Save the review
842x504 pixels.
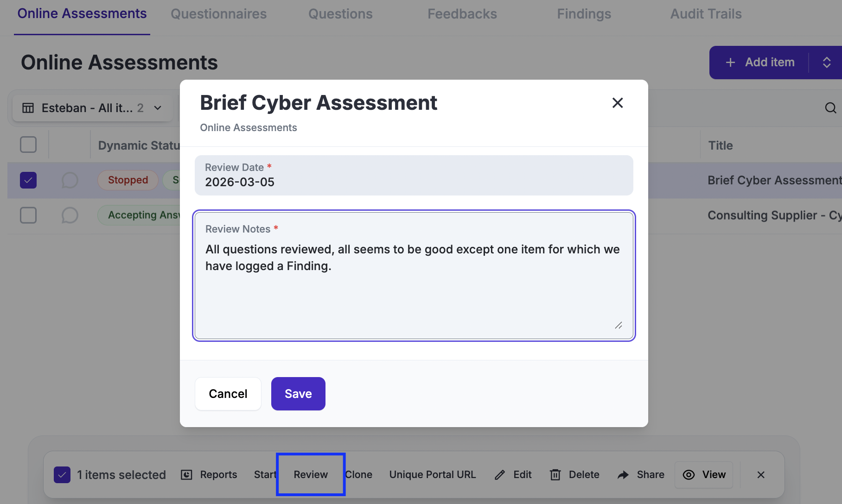click(298, 394)
